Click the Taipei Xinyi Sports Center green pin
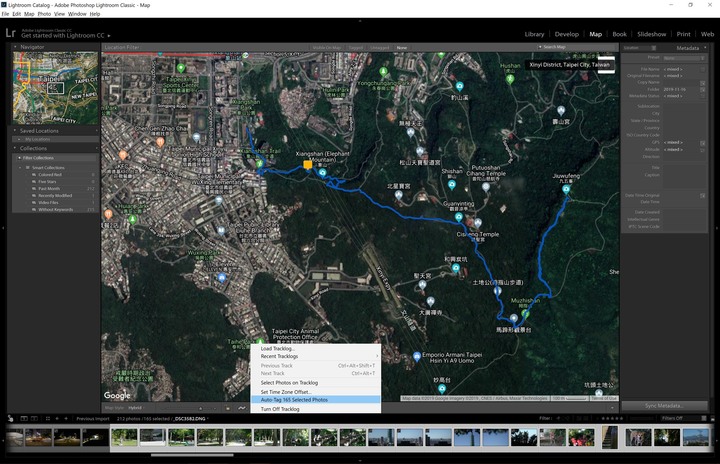The width and height of the screenshot is (720, 464). coord(181,68)
